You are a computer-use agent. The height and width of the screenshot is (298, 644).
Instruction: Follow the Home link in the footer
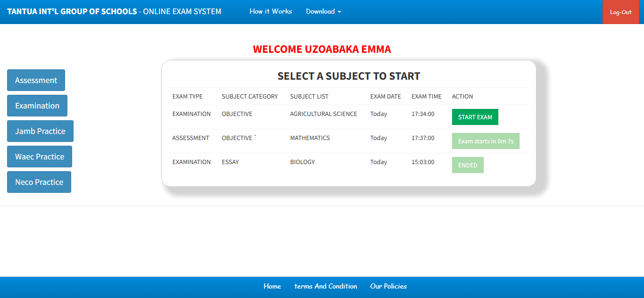pyautogui.click(x=272, y=286)
